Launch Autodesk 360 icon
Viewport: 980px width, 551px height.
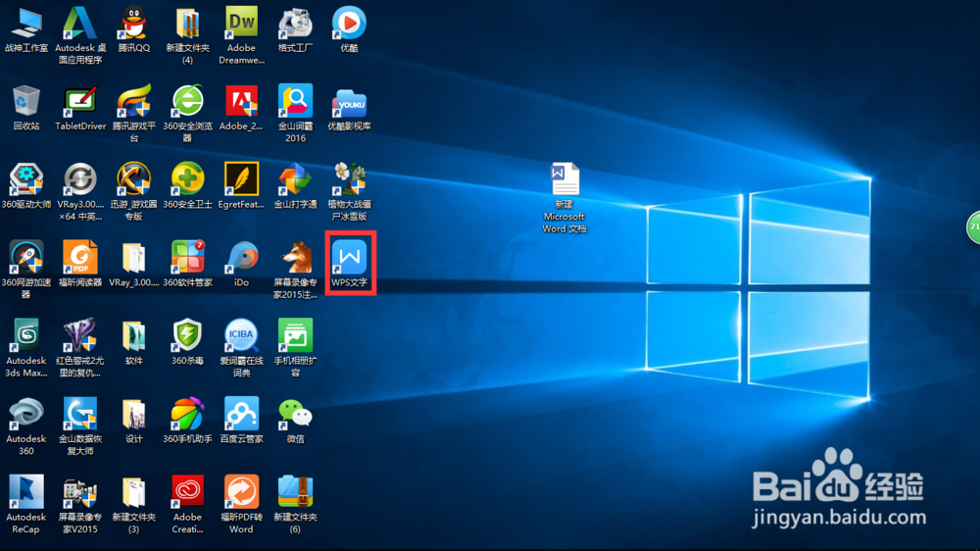click(26, 415)
